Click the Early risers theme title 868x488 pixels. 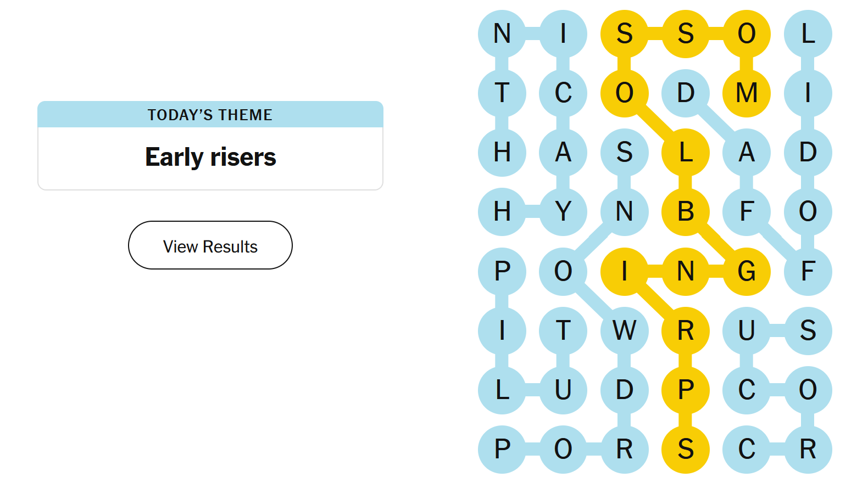(x=210, y=157)
